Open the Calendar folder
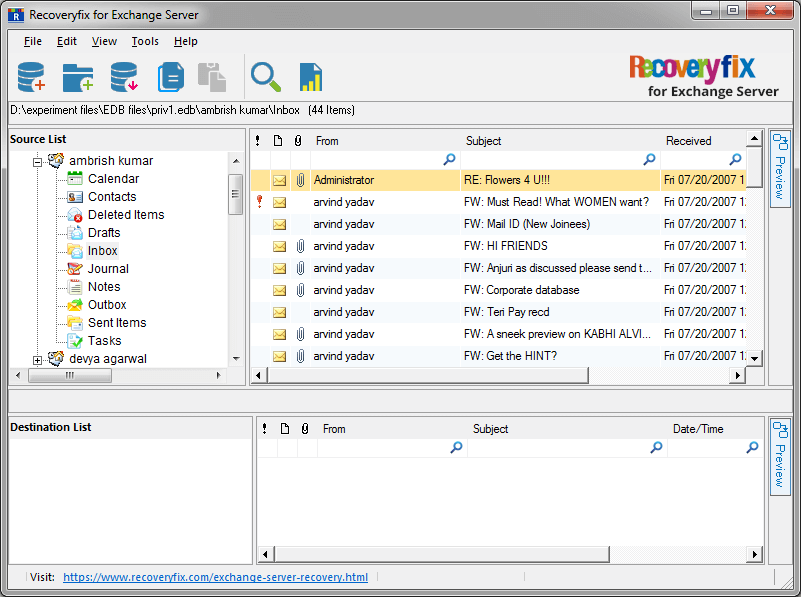The image size is (801, 597). tap(113, 179)
